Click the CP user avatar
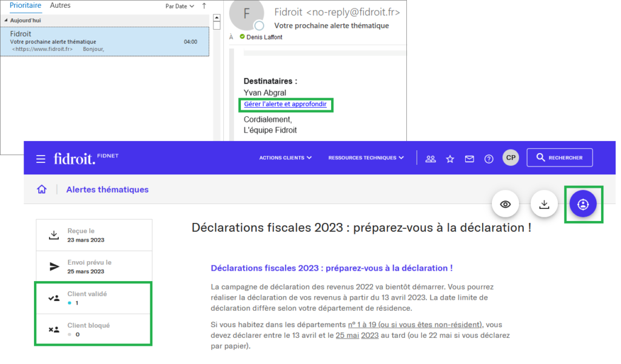The image size is (621, 364). click(x=511, y=157)
